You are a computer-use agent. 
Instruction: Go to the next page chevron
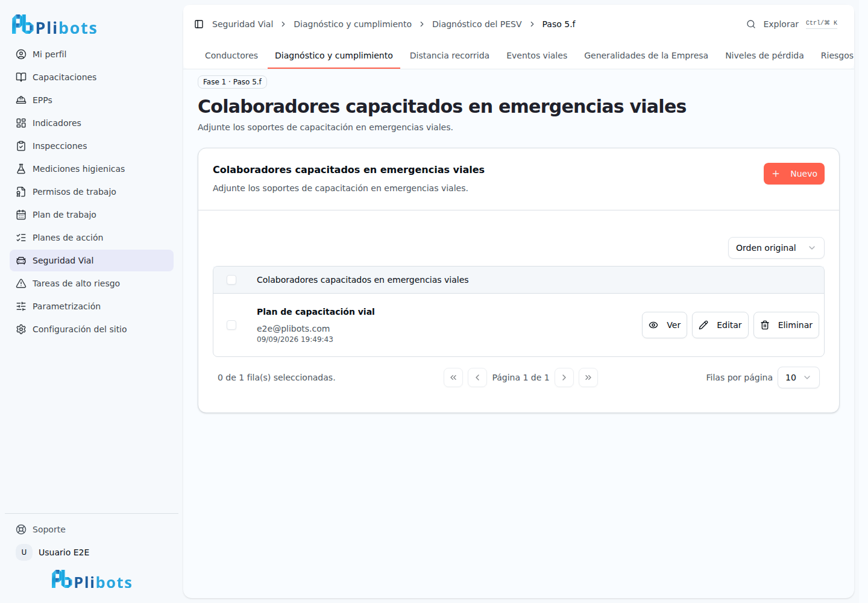564,377
